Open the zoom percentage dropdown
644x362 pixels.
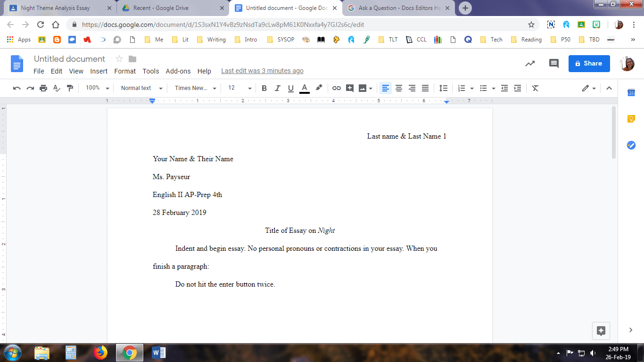pyautogui.click(x=97, y=88)
